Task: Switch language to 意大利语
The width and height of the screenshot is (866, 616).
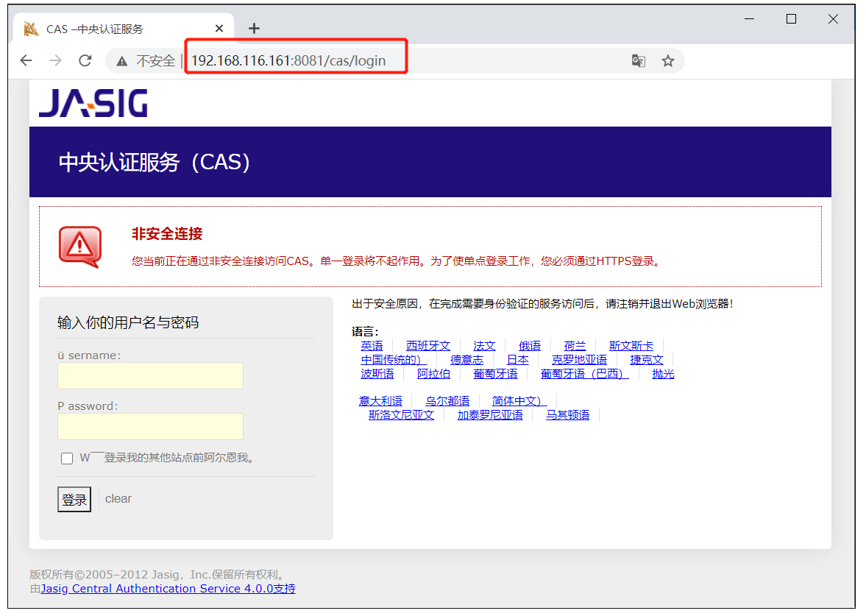Action: [x=380, y=401]
